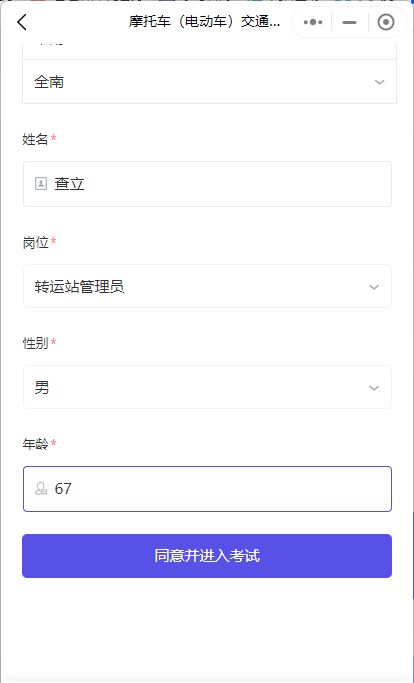Screen dimensions: 414x683
Task: Open the 男 gender selector
Action: [207, 387]
